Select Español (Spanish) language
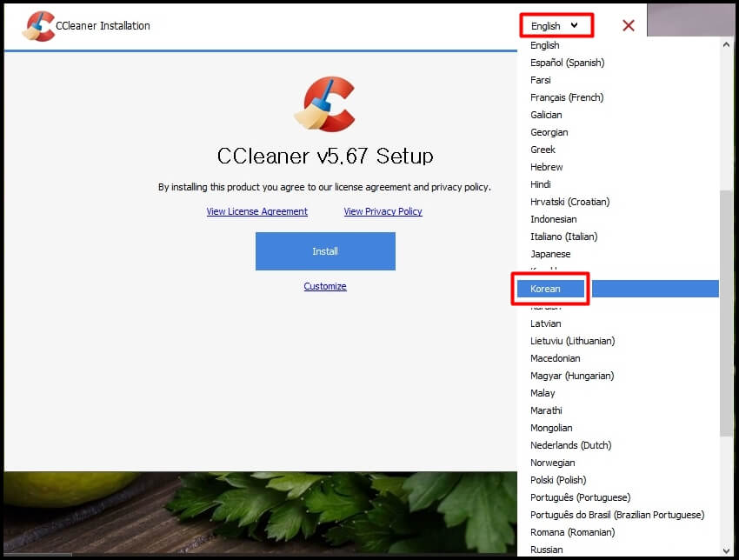Image resolution: width=739 pixels, height=560 pixels. [618, 63]
